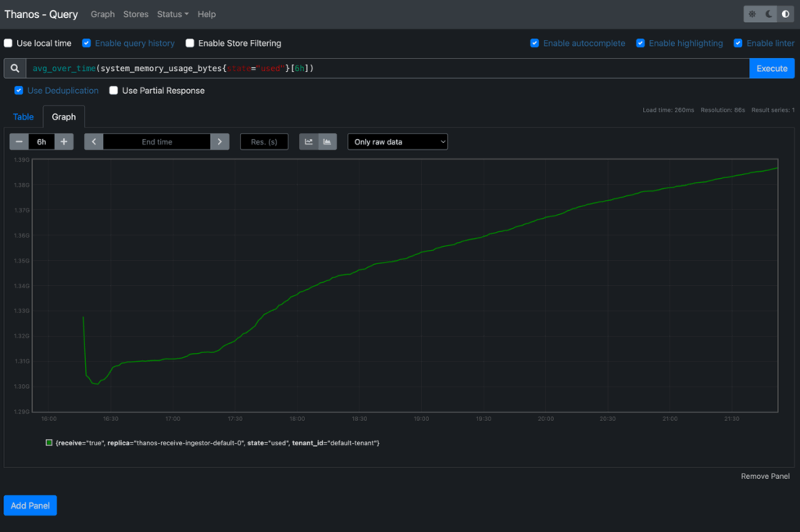Switch to the dark theme moon icon
The height and width of the screenshot is (532, 800).
pyautogui.click(x=769, y=14)
